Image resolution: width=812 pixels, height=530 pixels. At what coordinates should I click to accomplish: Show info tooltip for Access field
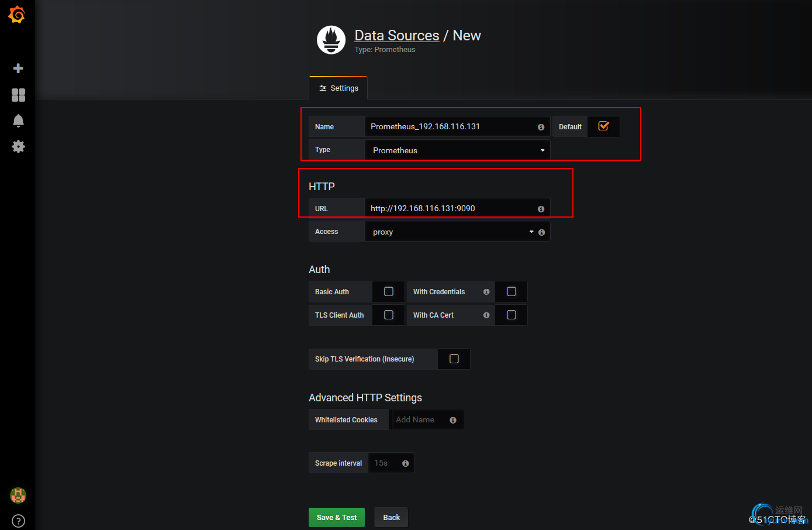[541, 232]
